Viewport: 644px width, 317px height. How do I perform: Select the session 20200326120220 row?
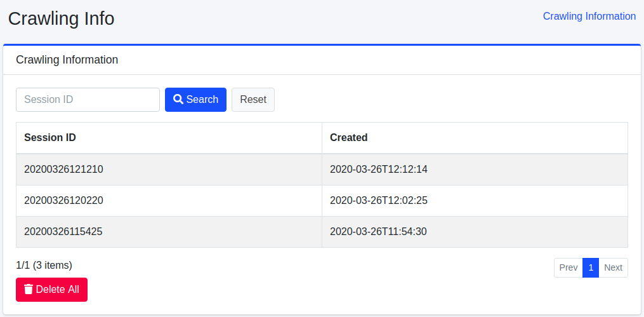click(x=63, y=201)
